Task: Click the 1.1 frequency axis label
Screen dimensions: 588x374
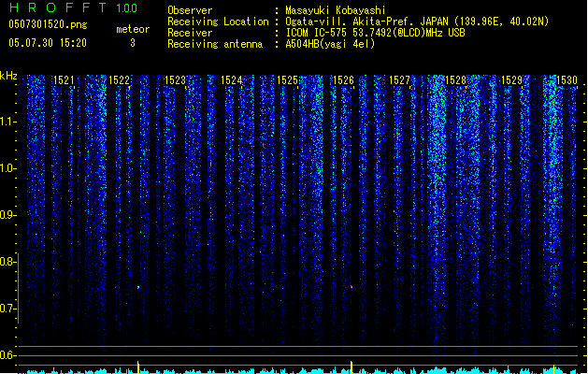Action: coord(7,122)
